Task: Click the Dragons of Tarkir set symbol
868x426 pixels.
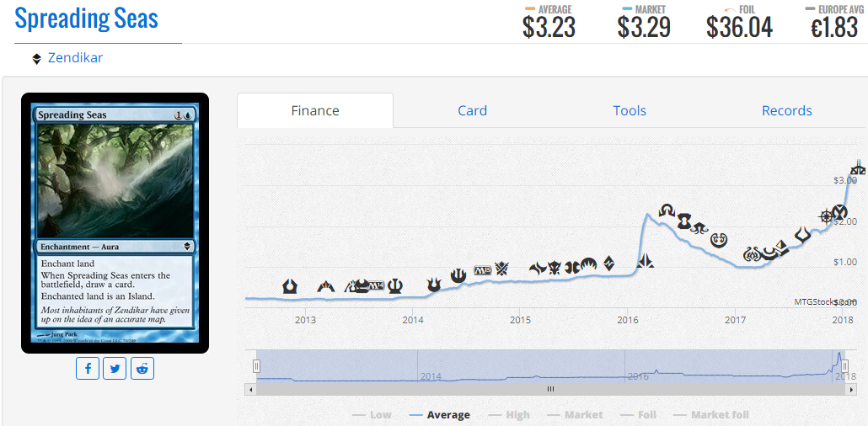Action: coord(555,269)
